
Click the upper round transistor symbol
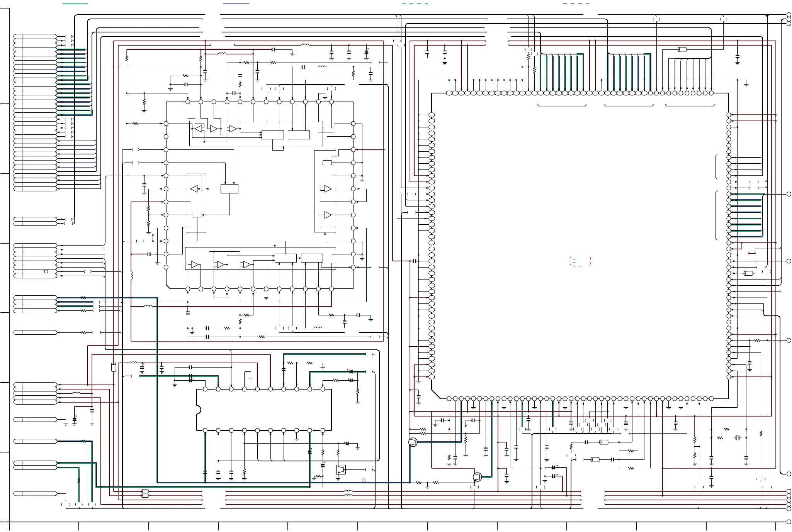tap(413, 442)
